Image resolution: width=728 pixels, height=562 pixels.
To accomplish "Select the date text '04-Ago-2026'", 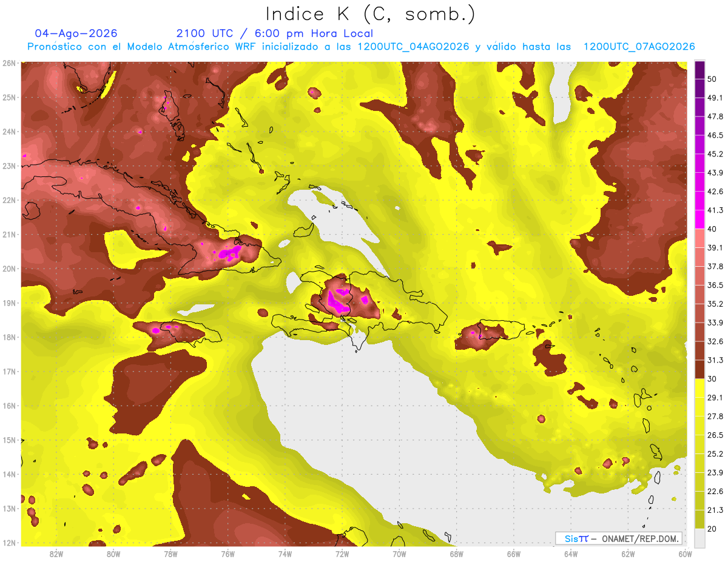I will [76, 33].
